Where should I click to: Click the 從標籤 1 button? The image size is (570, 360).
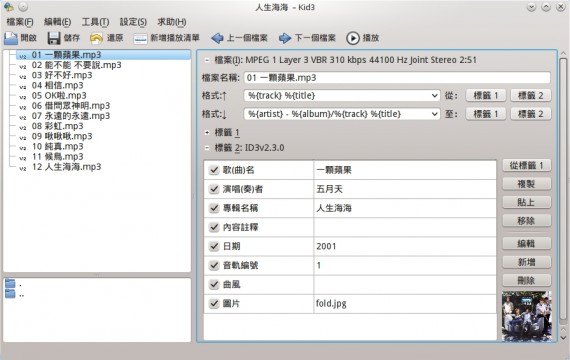pyautogui.click(x=526, y=165)
